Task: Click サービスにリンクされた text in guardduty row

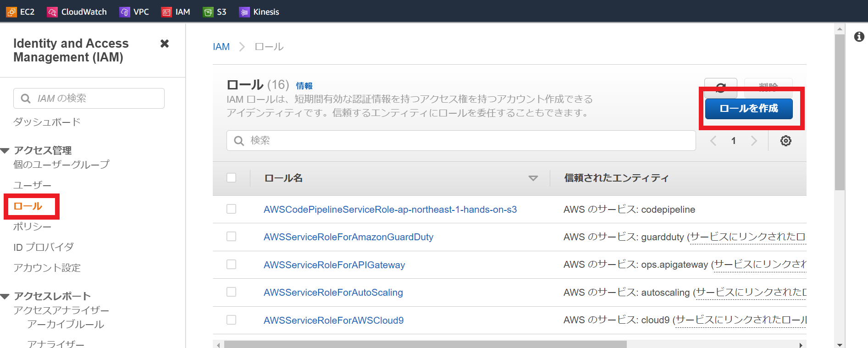Action: point(747,237)
